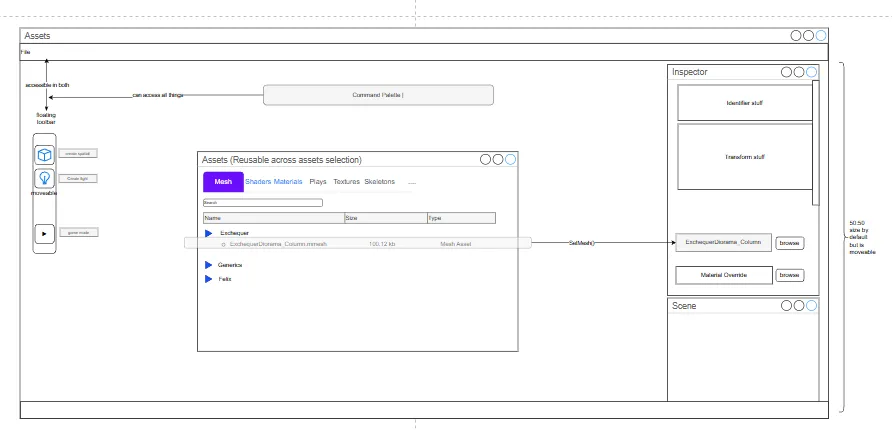Switch to the Mesh tab
Screen dimensions: 892x430
(223, 182)
